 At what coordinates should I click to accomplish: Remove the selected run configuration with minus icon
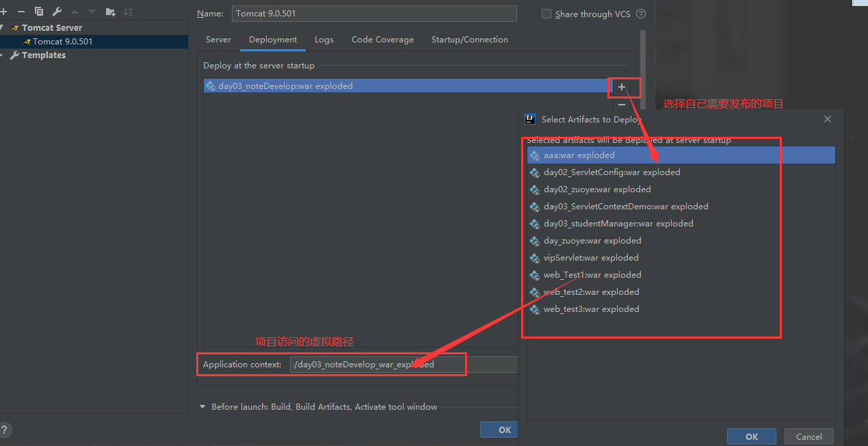tap(21, 12)
